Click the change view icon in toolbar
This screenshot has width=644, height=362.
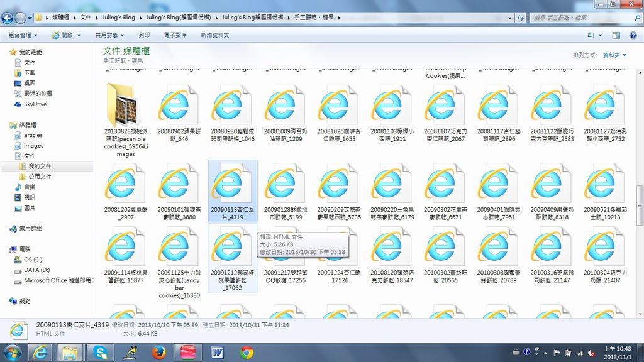pyautogui.click(x=590, y=35)
